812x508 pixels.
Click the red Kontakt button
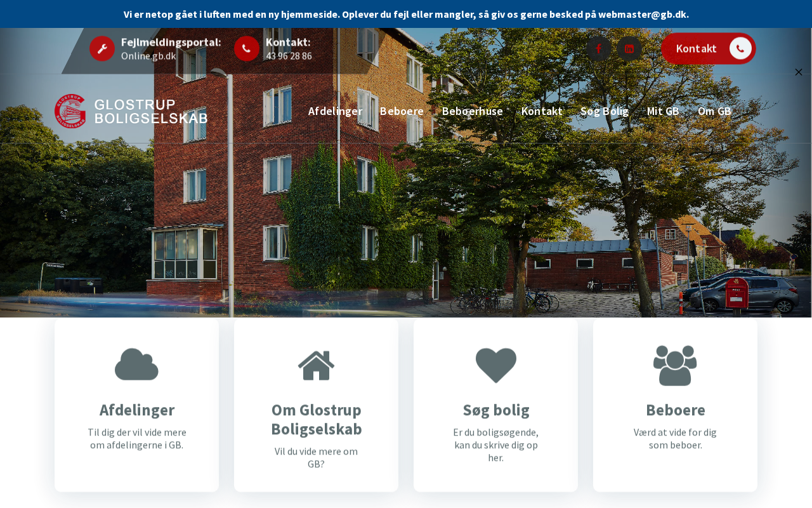tap(709, 48)
